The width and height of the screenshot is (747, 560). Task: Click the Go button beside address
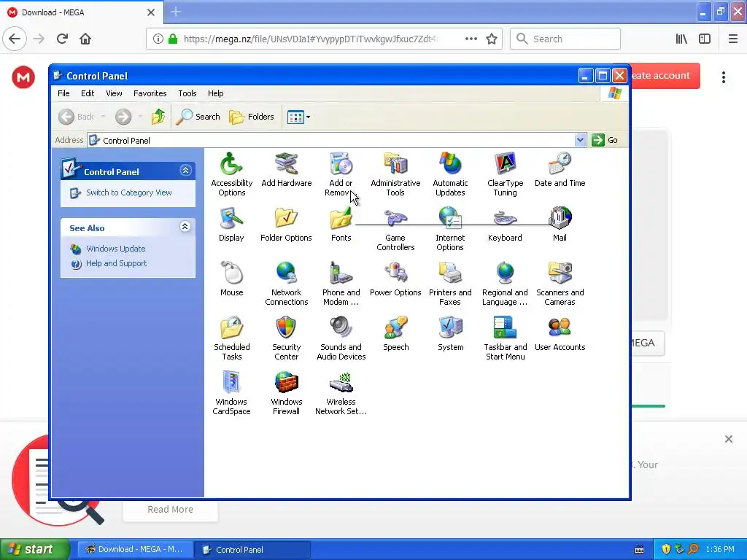point(605,140)
